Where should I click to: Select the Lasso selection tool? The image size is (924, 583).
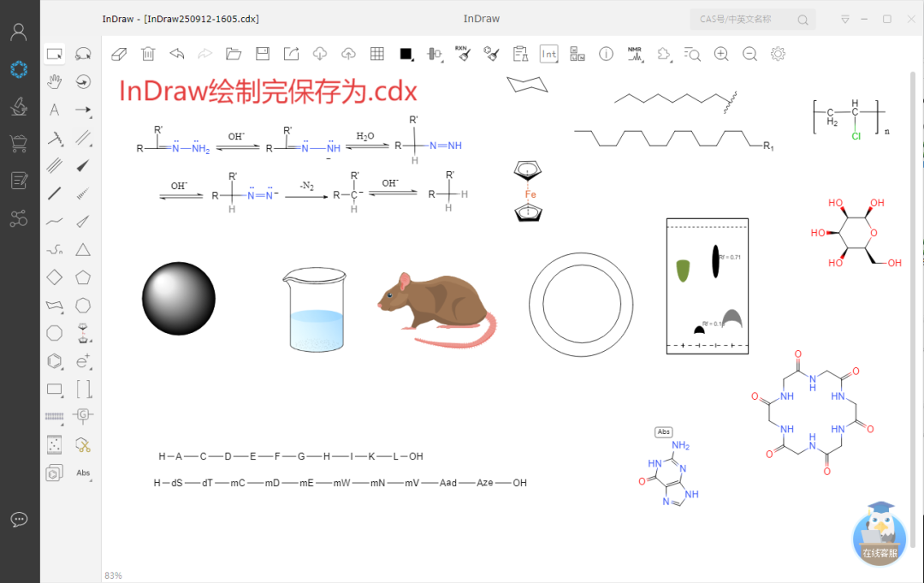coord(83,53)
